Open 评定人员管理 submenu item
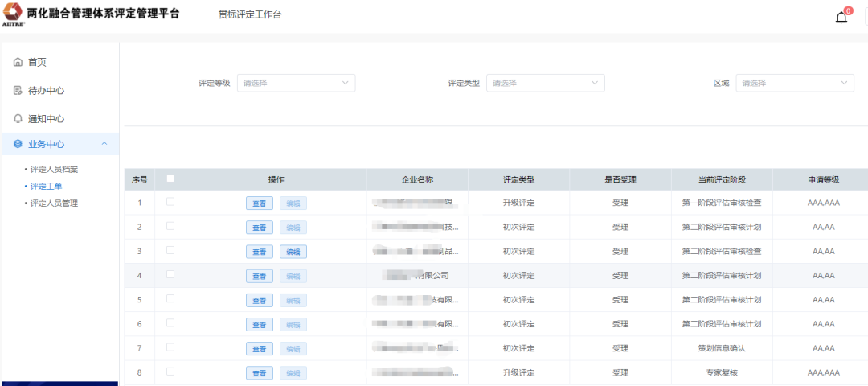868x386 pixels. [54, 203]
